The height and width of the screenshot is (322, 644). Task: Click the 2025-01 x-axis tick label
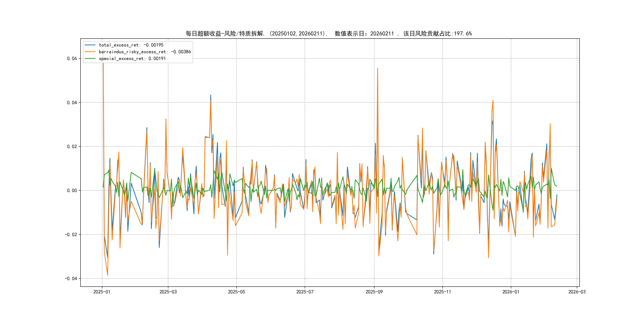coord(102,292)
